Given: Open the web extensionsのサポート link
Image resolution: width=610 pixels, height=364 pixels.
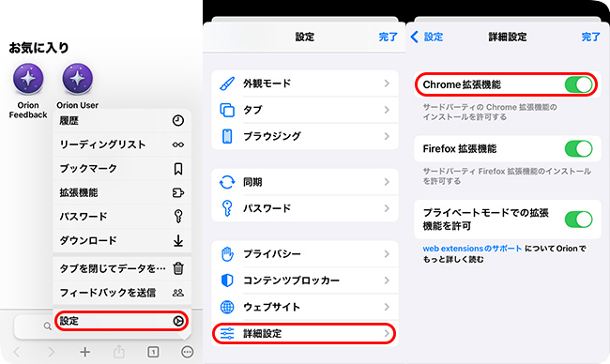Looking at the screenshot, I should [472, 249].
